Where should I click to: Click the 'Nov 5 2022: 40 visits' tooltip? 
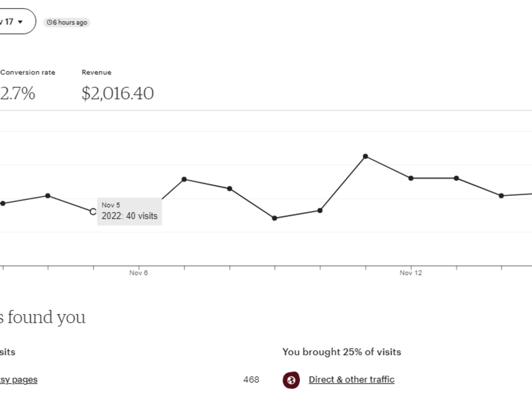pyautogui.click(x=130, y=211)
